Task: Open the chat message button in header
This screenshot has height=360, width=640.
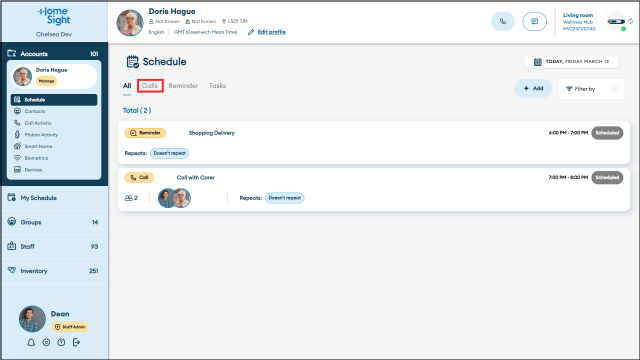Action: 534,22
